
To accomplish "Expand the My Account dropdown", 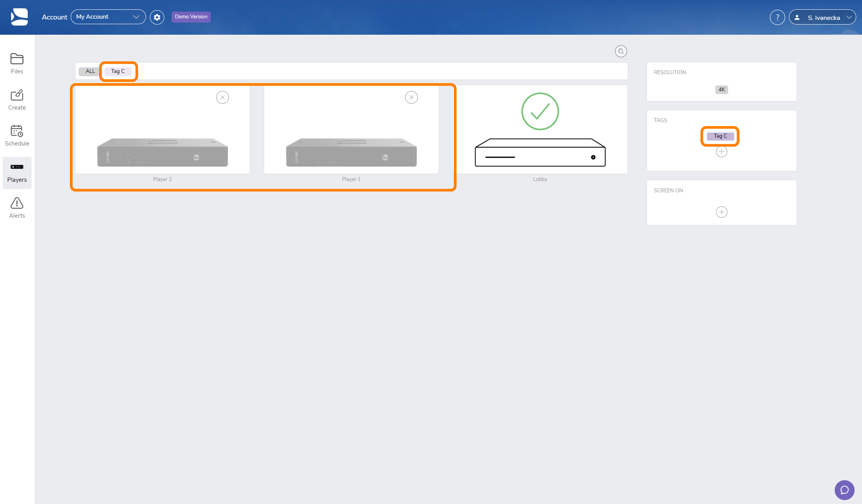I will coord(108,17).
